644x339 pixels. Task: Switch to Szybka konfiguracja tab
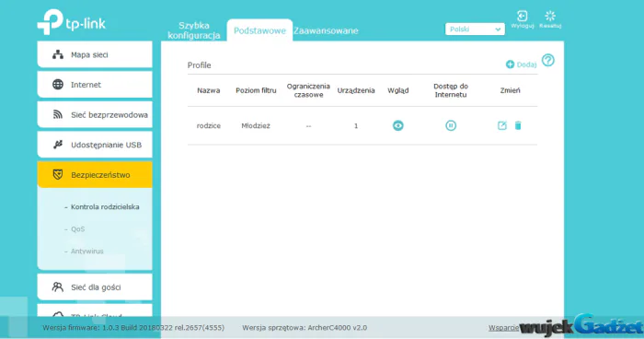coord(194,30)
